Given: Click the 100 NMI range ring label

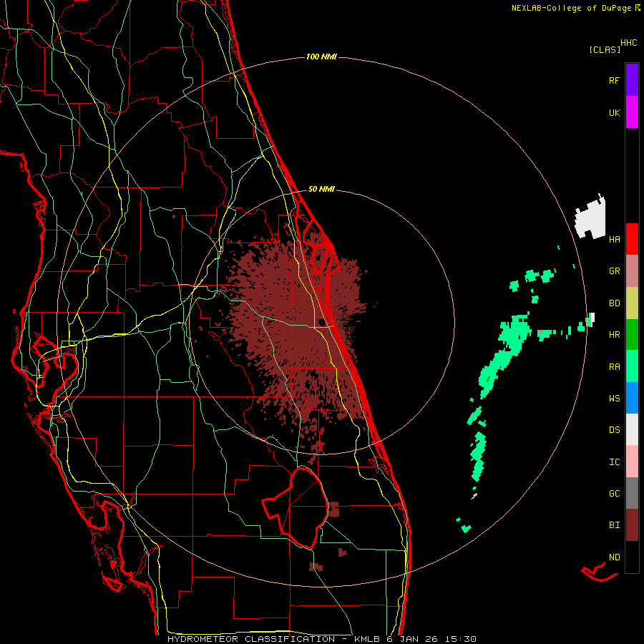Looking at the screenshot, I should 321,57.
